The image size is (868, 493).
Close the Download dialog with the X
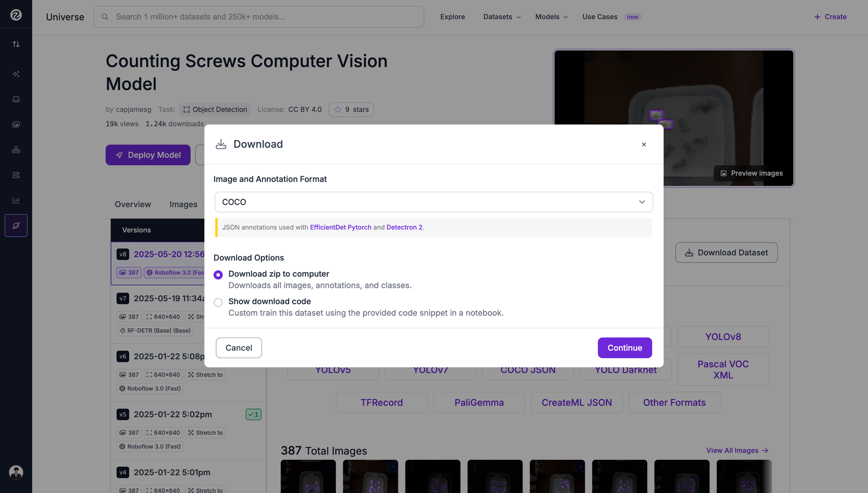click(x=644, y=145)
